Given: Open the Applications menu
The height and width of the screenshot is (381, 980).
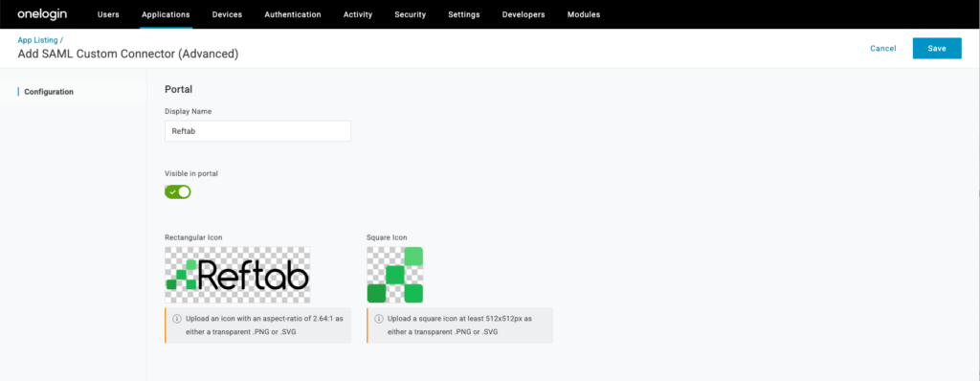Looking at the screenshot, I should click(166, 14).
